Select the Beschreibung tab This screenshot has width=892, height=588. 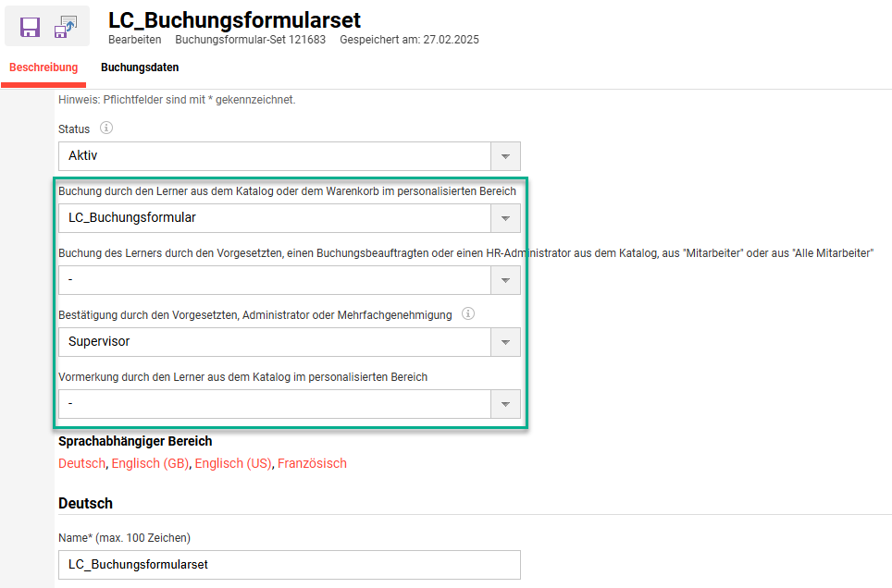click(x=43, y=67)
